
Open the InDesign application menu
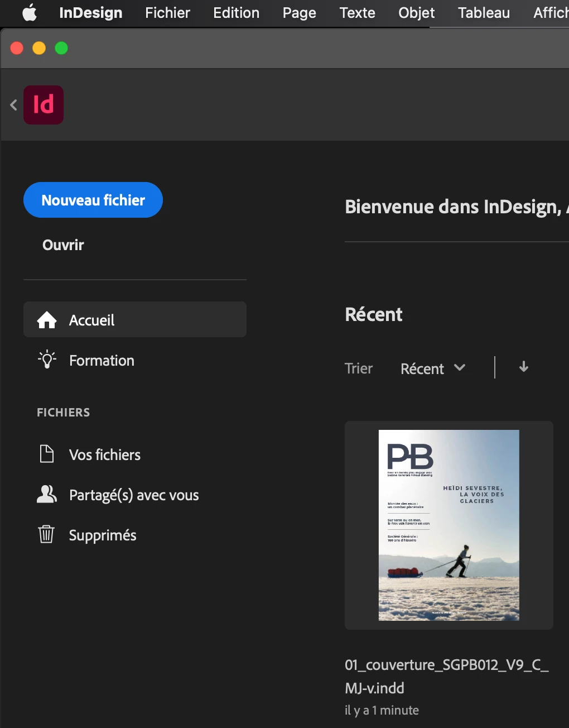click(x=90, y=13)
